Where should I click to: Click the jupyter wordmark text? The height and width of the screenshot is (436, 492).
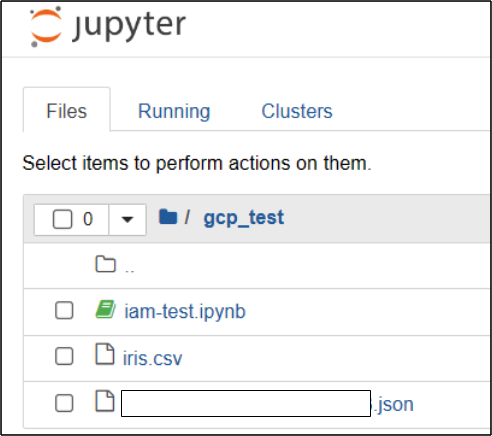129,27
